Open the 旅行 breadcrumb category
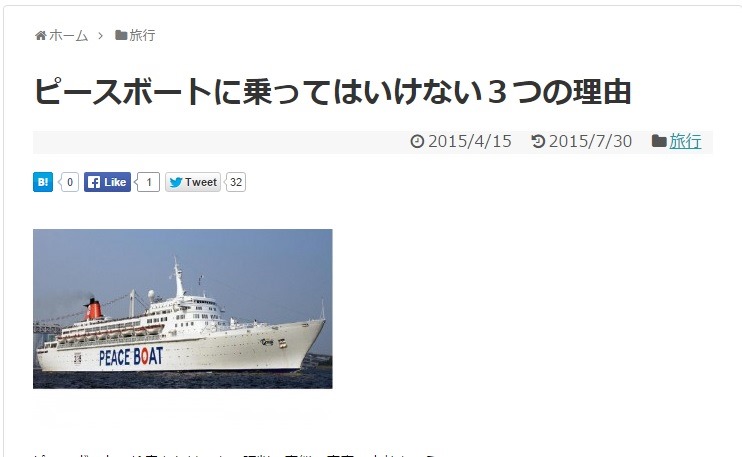Screen dimensions: 742x457 (142, 35)
